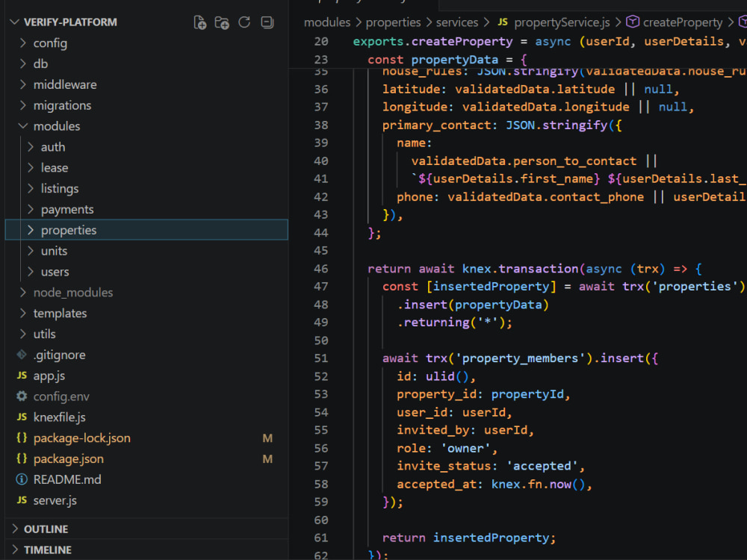Image resolution: width=747 pixels, height=560 pixels.
Task: Open the listings module folder
Action: (x=60, y=189)
